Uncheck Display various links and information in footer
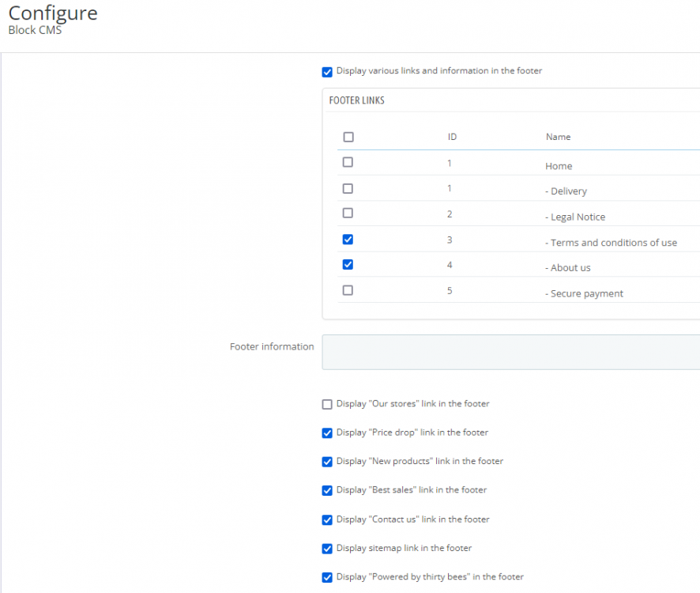The image size is (700, 593). coord(327,72)
